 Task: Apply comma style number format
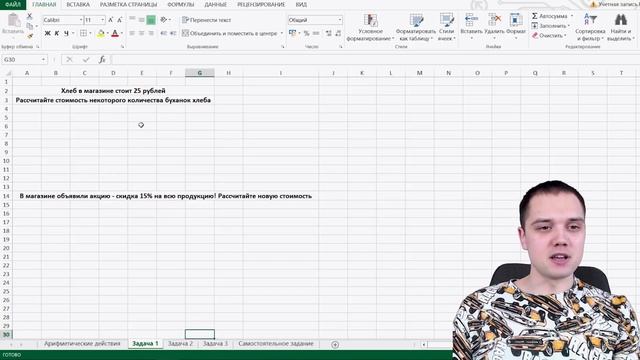(316, 33)
